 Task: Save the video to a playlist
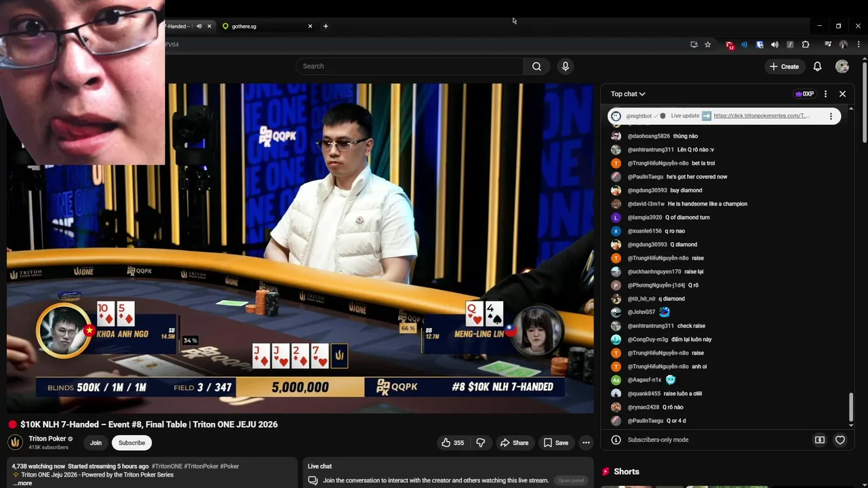point(555,443)
